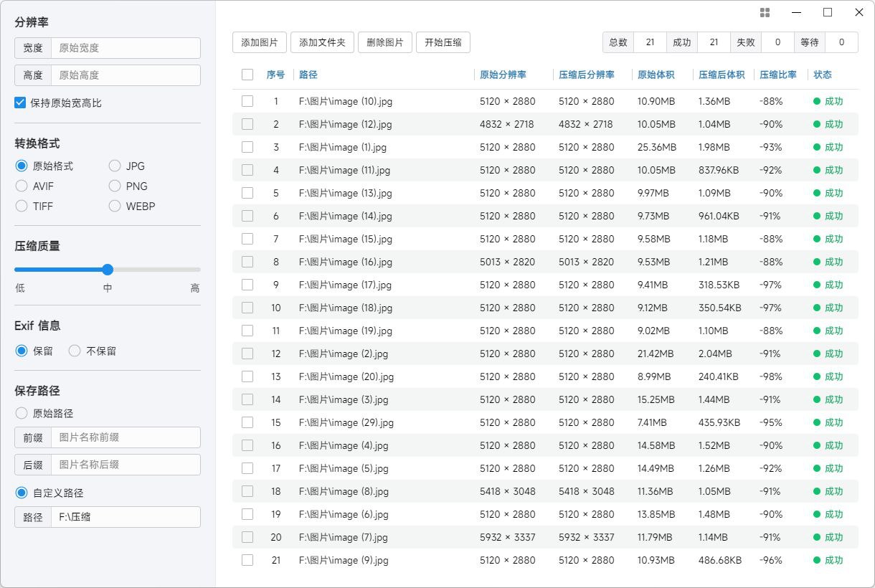
Task: Click the 添加文件夹 button
Action: [x=322, y=42]
